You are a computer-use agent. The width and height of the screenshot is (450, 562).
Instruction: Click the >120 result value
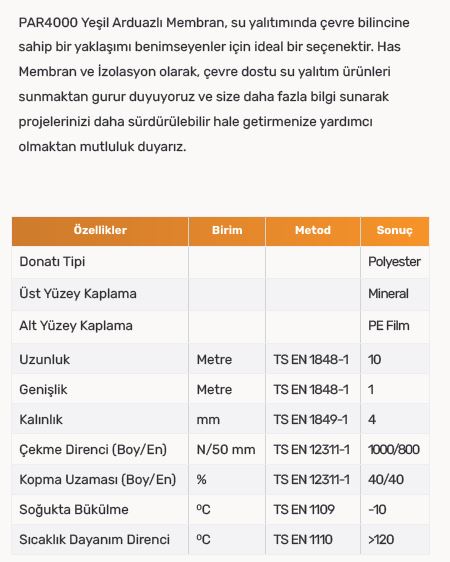click(x=381, y=539)
